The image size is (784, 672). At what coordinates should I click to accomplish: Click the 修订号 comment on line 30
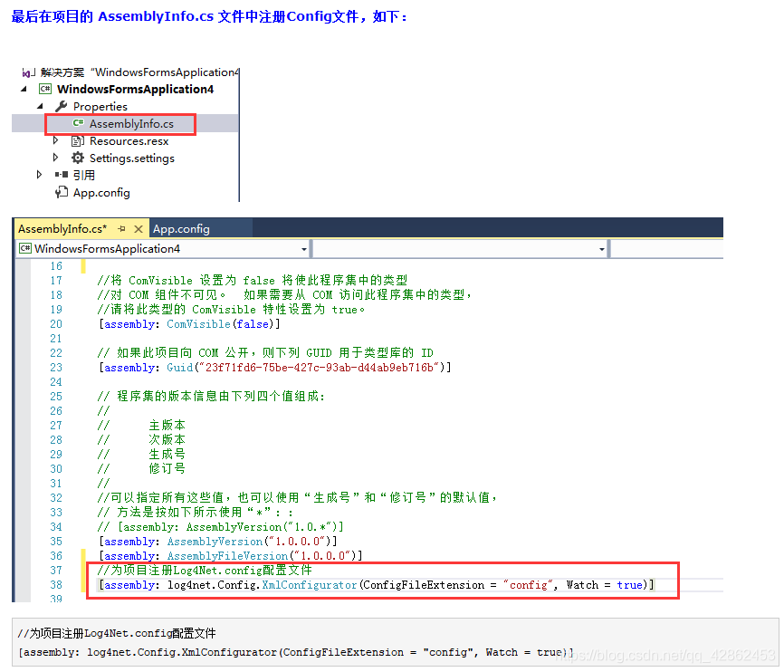[x=167, y=468]
